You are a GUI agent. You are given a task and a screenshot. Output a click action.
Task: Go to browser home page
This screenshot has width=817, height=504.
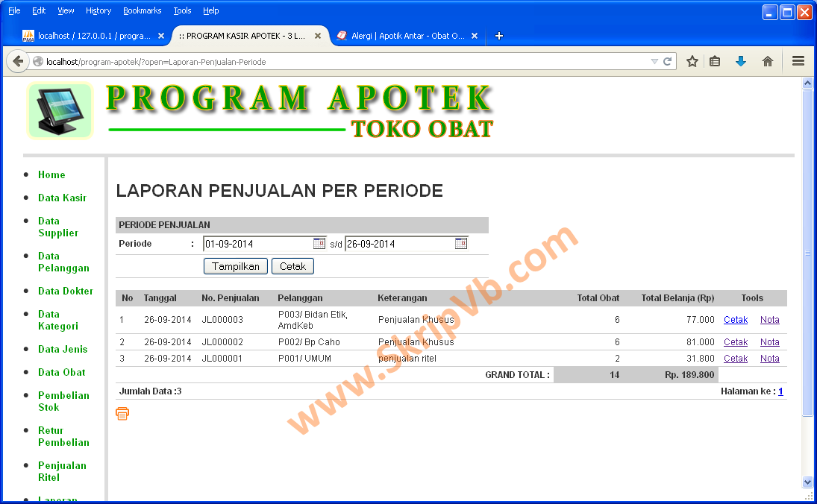(x=767, y=61)
